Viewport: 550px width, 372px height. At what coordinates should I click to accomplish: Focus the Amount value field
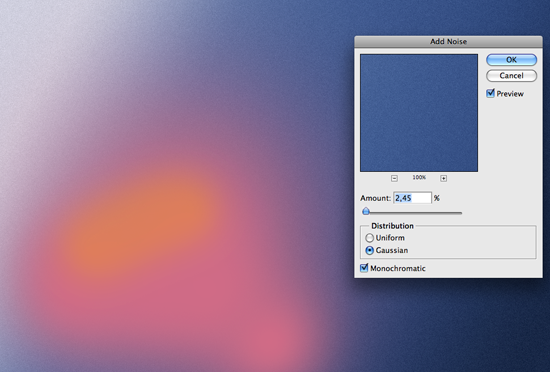pyautogui.click(x=412, y=198)
